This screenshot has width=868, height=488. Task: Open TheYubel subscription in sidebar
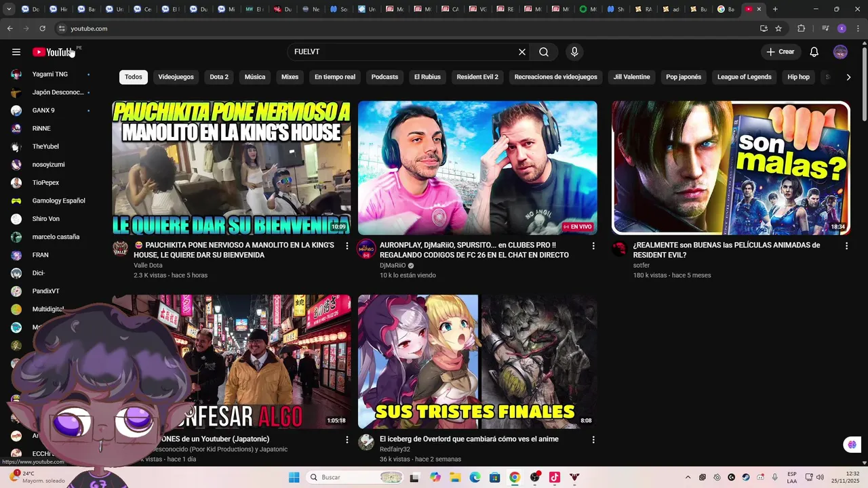(51, 146)
